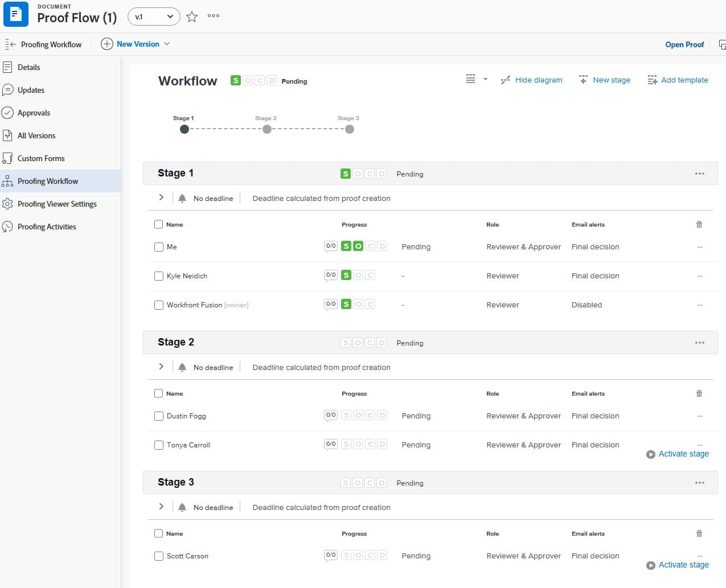Check the box next to Dustin Fogg
726x588 pixels.
coord(159,416)
